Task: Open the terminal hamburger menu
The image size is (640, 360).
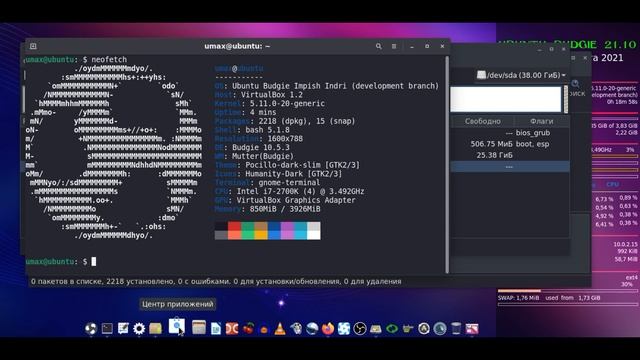Action: (394, 46)
